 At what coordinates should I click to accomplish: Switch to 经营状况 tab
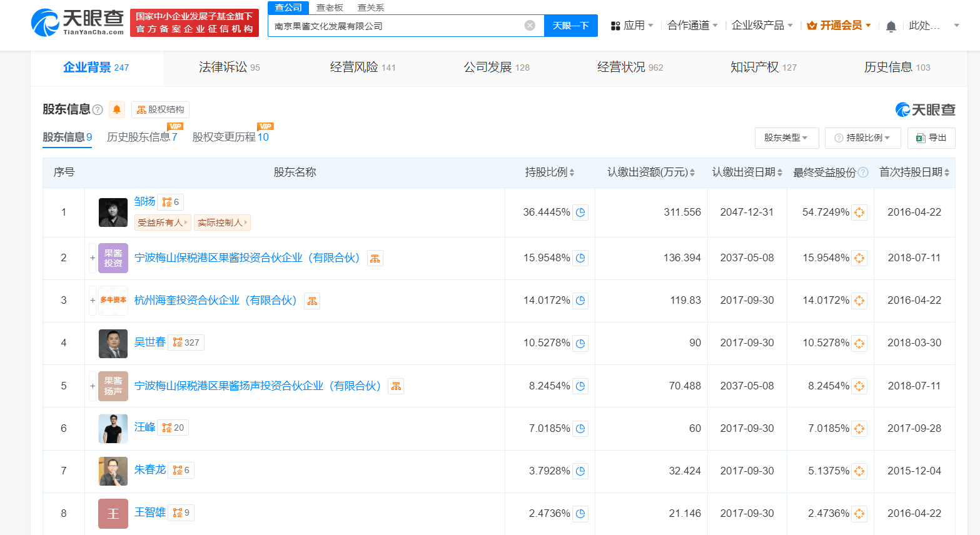[x=630, y=67]
